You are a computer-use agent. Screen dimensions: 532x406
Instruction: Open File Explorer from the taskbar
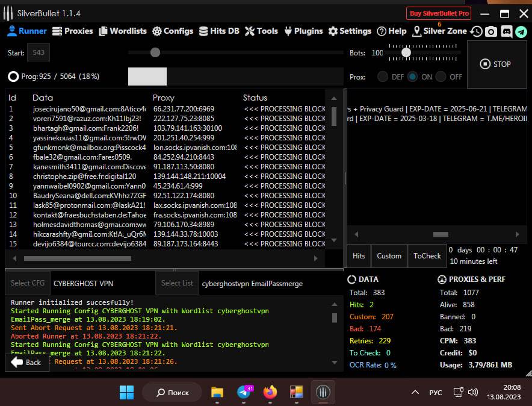(x=217, y=392)
